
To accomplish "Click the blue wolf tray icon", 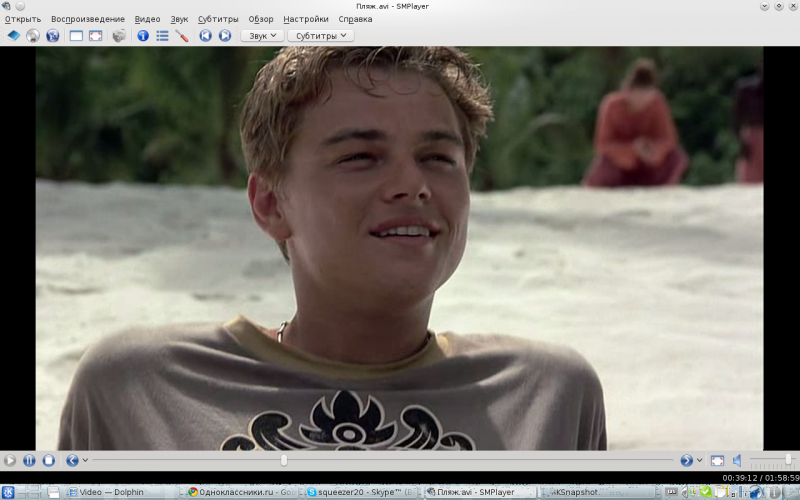I will click(x=757, y=492).
